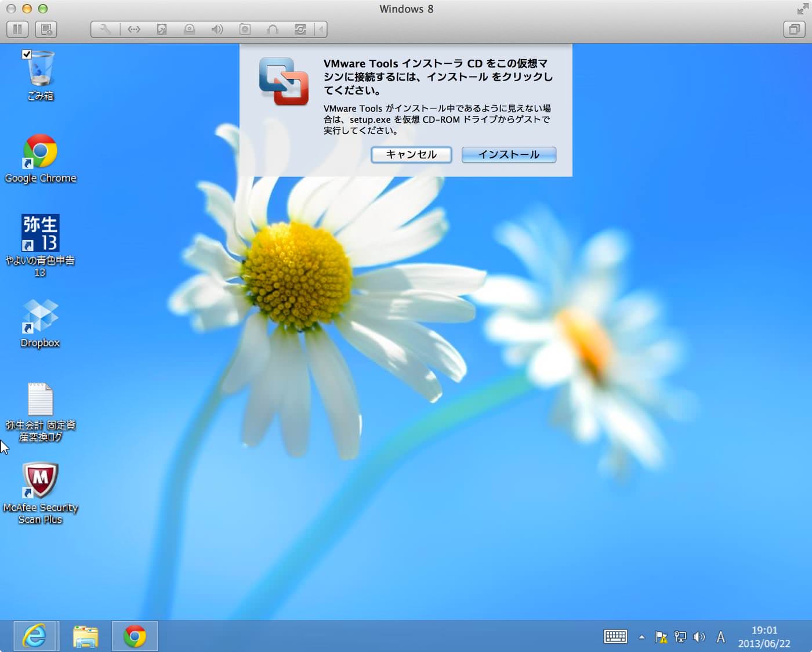Pause the Windows 8 virtual machine

point(17,29)
